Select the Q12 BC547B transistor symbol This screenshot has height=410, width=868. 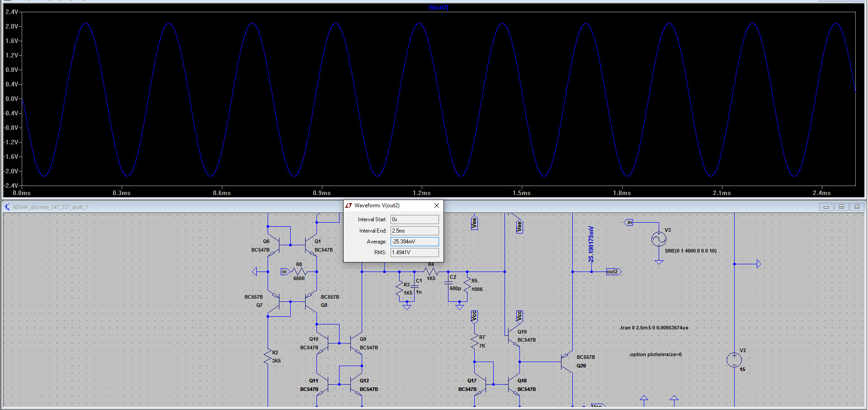(356, 385)
